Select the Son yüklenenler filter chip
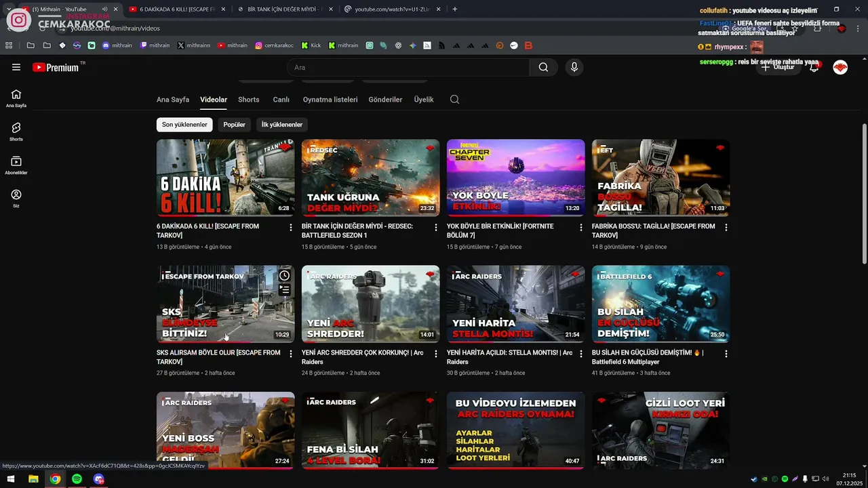 coord(184,125)
